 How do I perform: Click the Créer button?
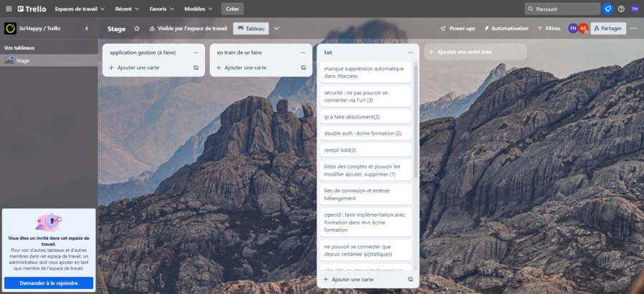tap(233, 9)
